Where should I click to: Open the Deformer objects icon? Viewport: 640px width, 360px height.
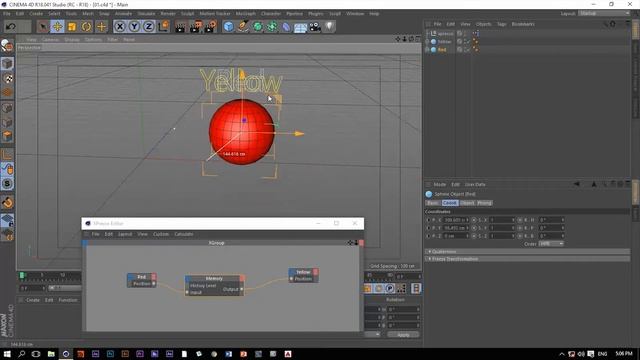tap(286, 27)
